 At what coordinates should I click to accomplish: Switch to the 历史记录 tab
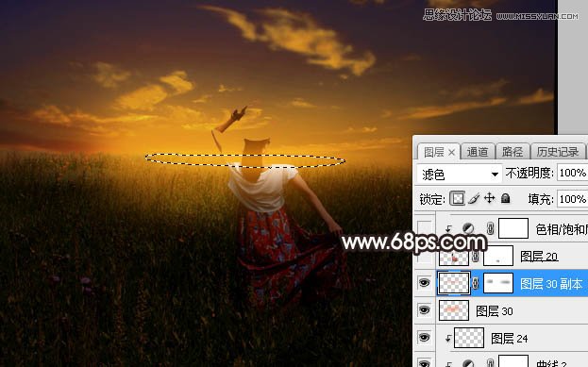pos(558,152)
